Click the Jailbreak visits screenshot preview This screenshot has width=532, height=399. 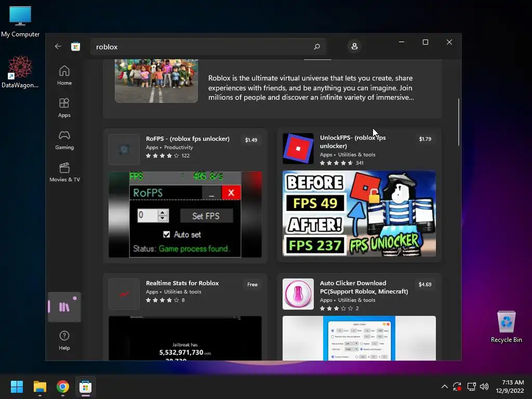click(185, 338)
